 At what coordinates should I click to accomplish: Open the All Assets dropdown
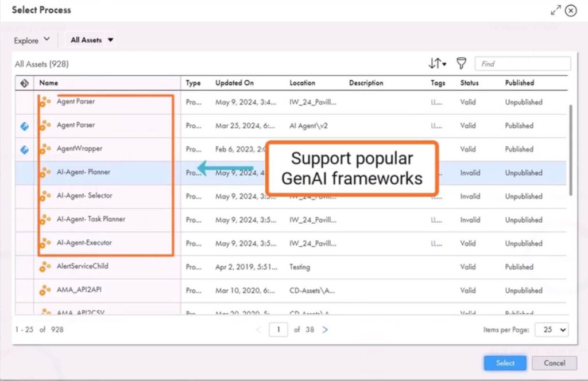click(92, 40)
